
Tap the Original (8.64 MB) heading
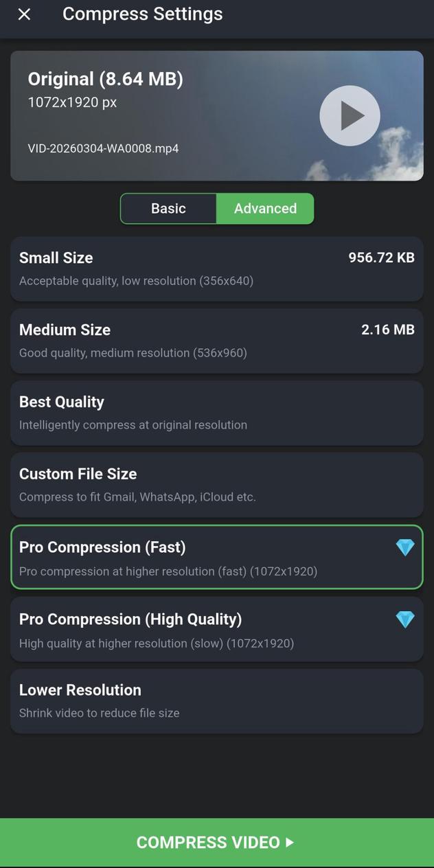pos(105,79)
